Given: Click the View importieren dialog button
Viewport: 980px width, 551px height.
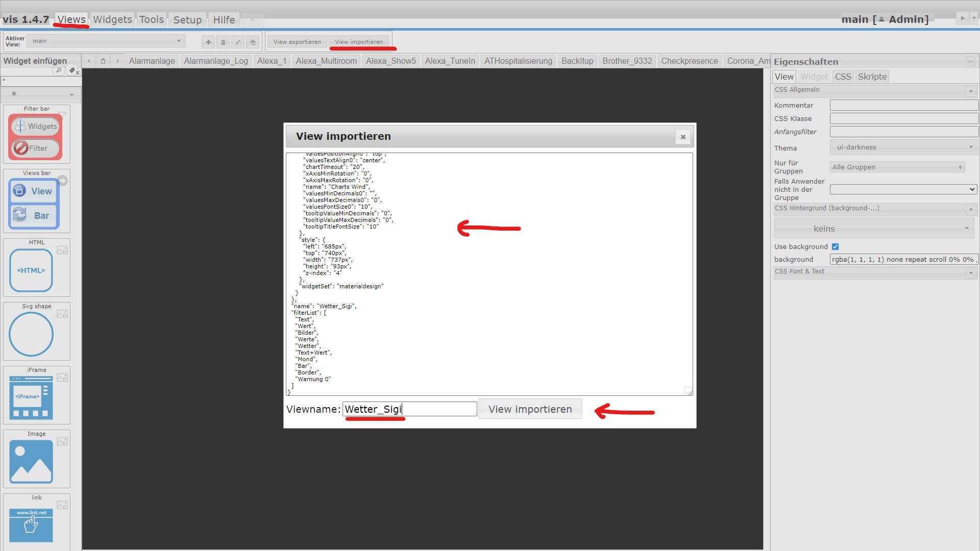Looking at the screenshot, I should [530, 409].
